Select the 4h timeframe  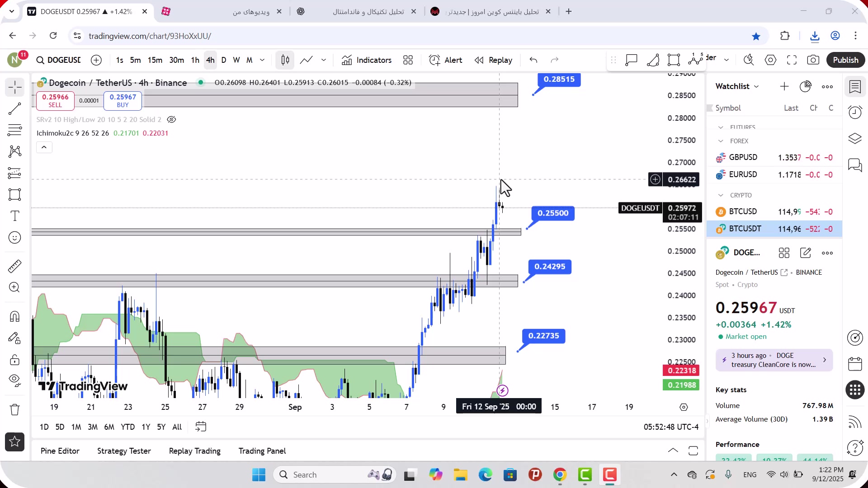[210, 60]
